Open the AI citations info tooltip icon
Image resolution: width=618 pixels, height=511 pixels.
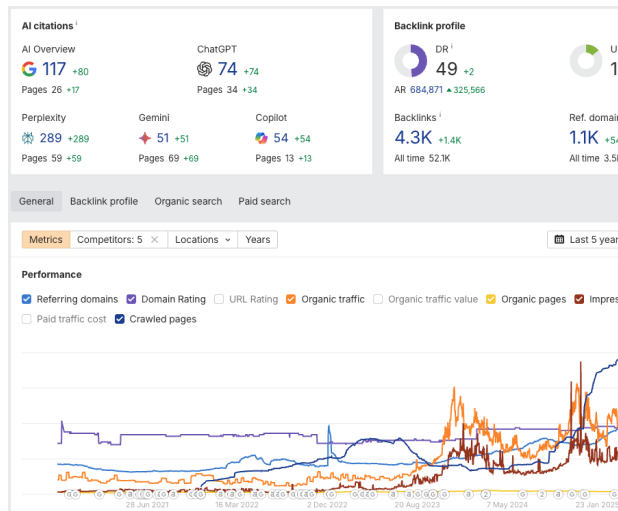pos(76,22)
